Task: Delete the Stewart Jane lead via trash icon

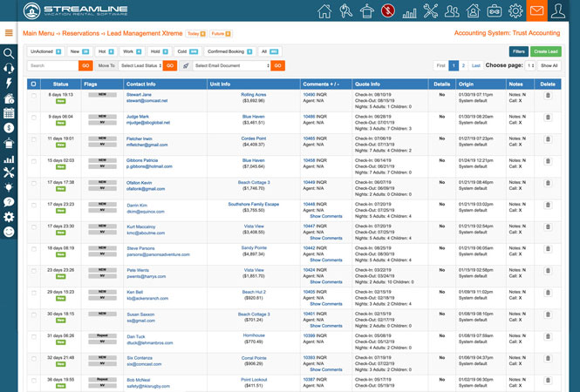Action: [x=548, y=96]
